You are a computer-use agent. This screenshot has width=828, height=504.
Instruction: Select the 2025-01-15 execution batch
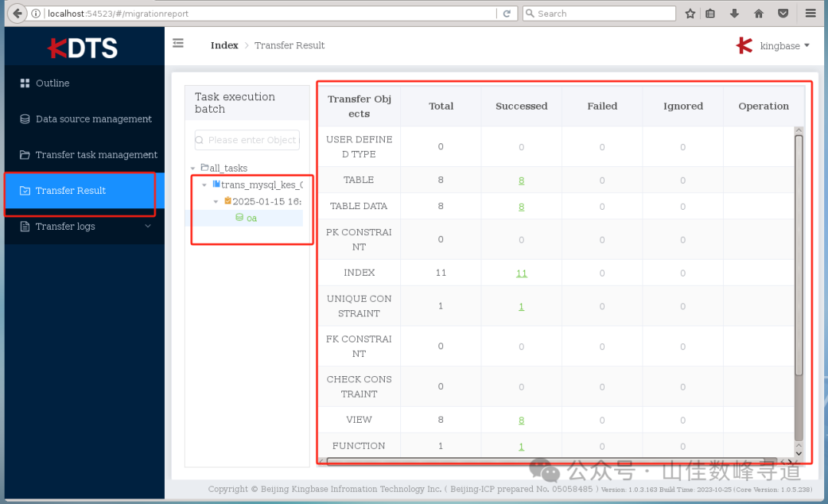[267, 201]
